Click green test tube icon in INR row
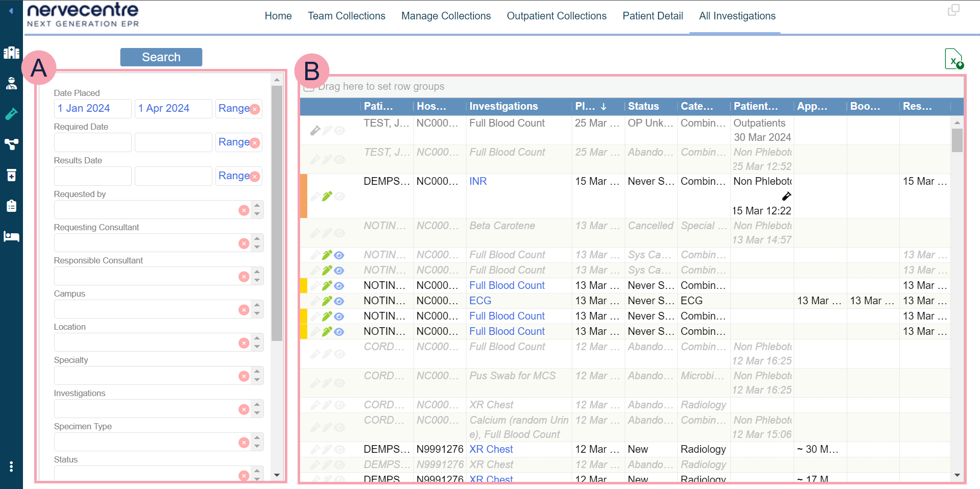 pyautogui.click(x=327, y=197)
